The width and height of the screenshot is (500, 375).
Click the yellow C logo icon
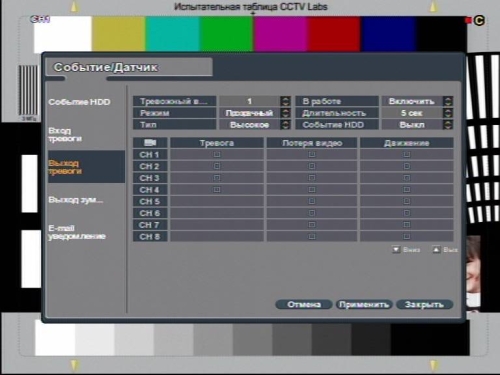[479, 21]
